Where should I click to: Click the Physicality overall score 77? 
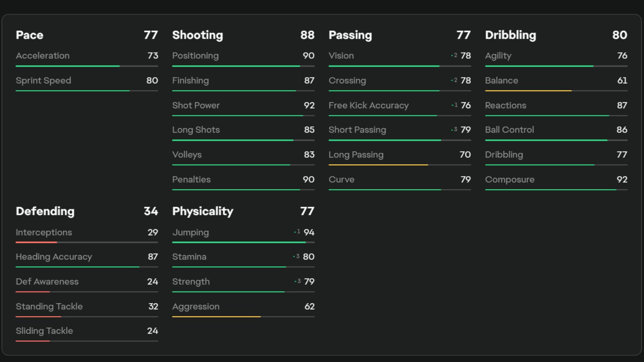pyautogui.click(x=307, y=211)
